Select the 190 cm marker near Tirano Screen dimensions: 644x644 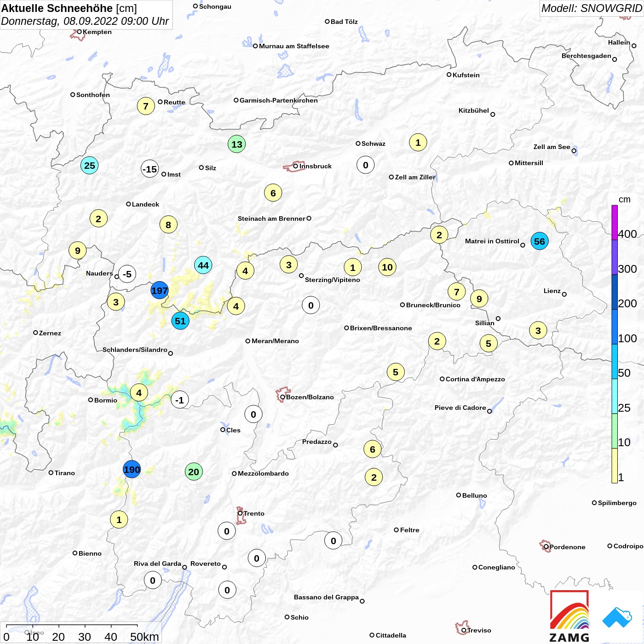(x=132, y=469)
